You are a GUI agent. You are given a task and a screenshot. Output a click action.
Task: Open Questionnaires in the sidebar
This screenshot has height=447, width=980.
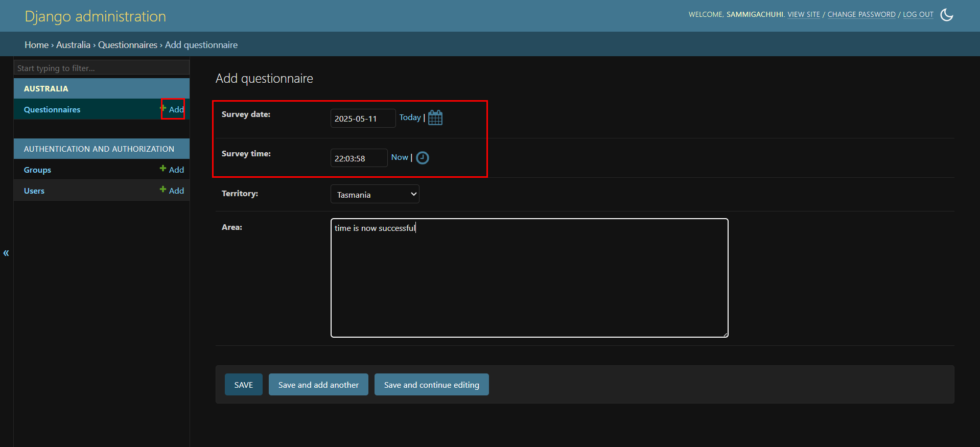point(52,109)
